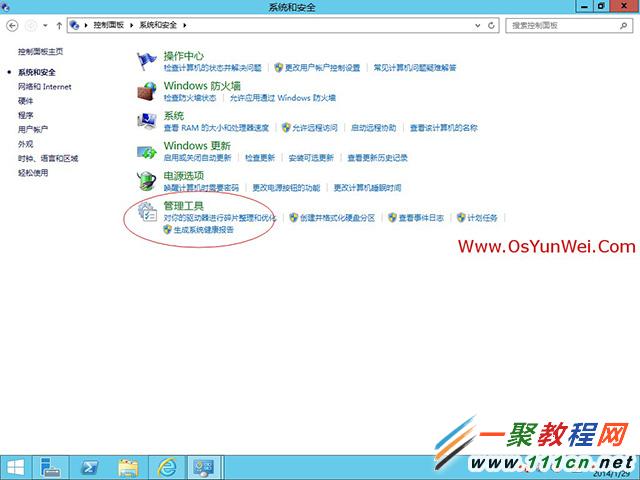Image resolution: width=640 pixels, height=480 pixels.
Task: Open the Windows Start button
Action: [16, 468]
